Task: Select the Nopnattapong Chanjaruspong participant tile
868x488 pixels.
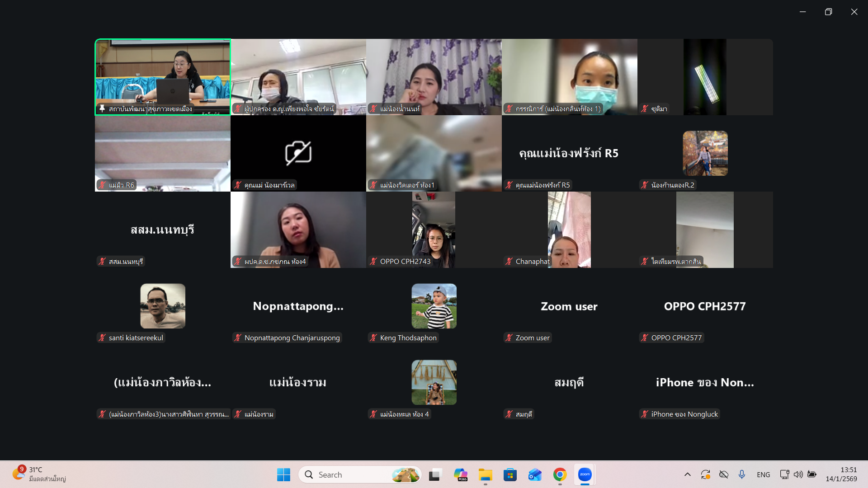Action: point(298,306)
